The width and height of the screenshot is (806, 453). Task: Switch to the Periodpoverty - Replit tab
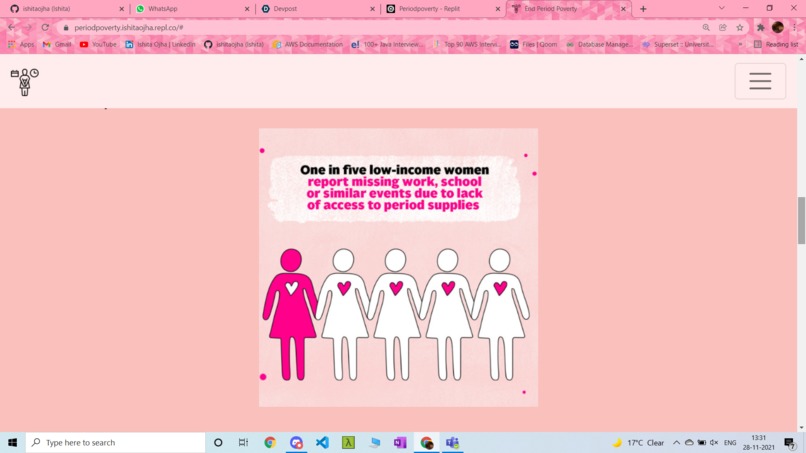pos(442,9)
